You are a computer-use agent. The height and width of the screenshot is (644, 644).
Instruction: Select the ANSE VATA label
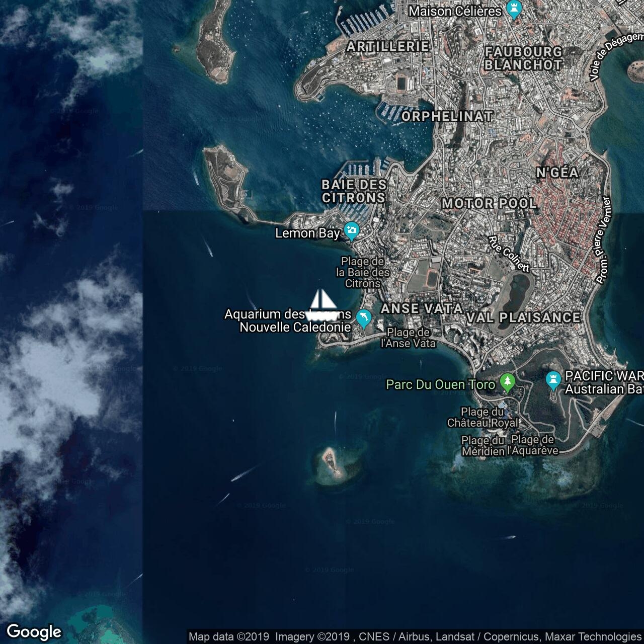click(x=422, y=308)
